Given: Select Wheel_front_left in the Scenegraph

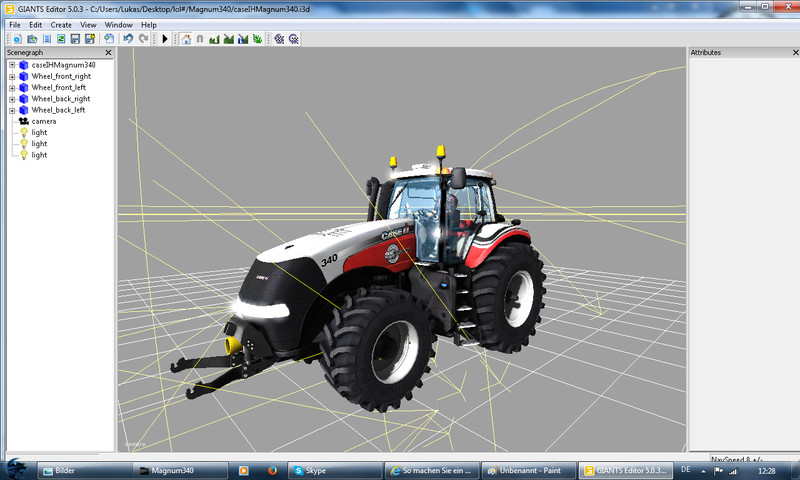Looking at the screenshot, I should (59, 87).
